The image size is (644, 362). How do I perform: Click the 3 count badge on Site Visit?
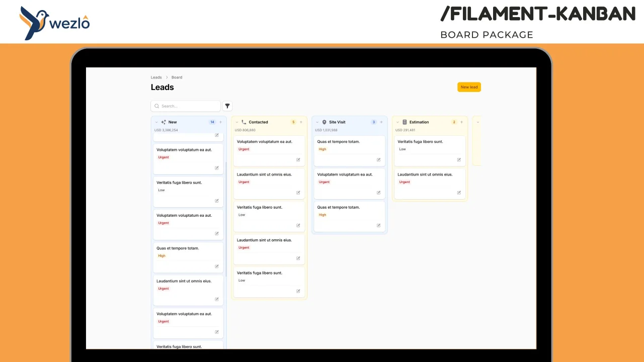click(374, 122)
